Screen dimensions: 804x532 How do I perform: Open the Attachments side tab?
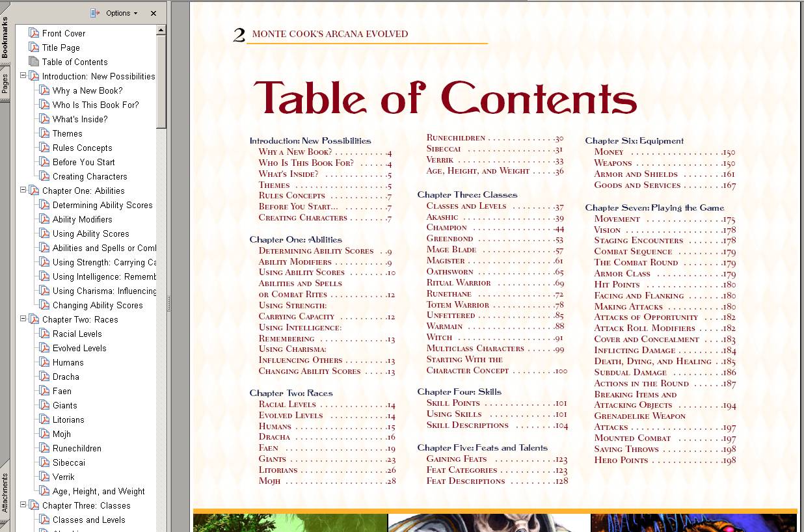[5, 492]
